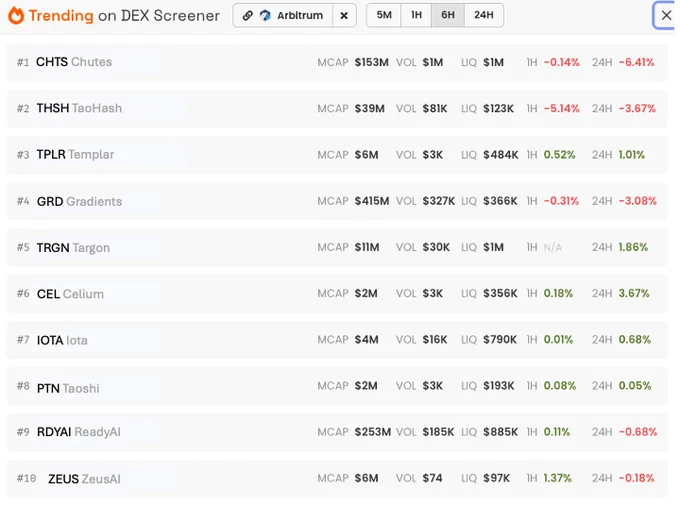Click the Trending on DEX Screener title
This screenshot has height=506, width=680.
coord(124,16)
